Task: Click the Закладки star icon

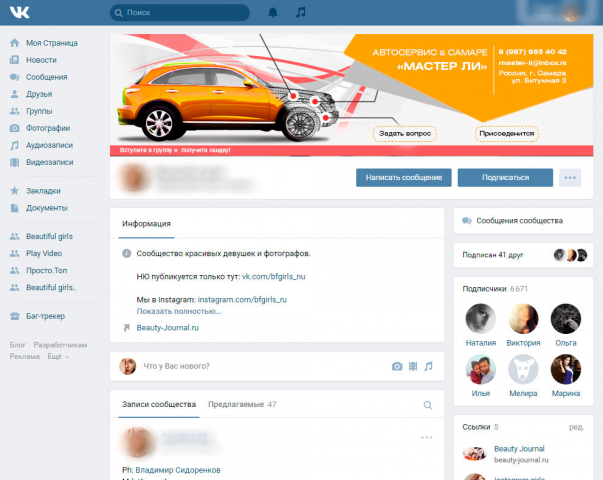Action: [x=15, y=191]
